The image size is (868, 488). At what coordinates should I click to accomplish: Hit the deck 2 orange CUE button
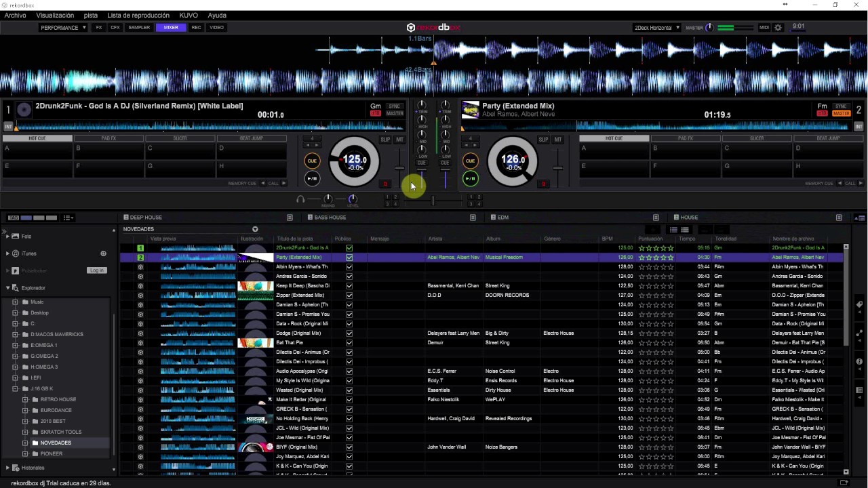pyautogui.click(x=470, y=161)
